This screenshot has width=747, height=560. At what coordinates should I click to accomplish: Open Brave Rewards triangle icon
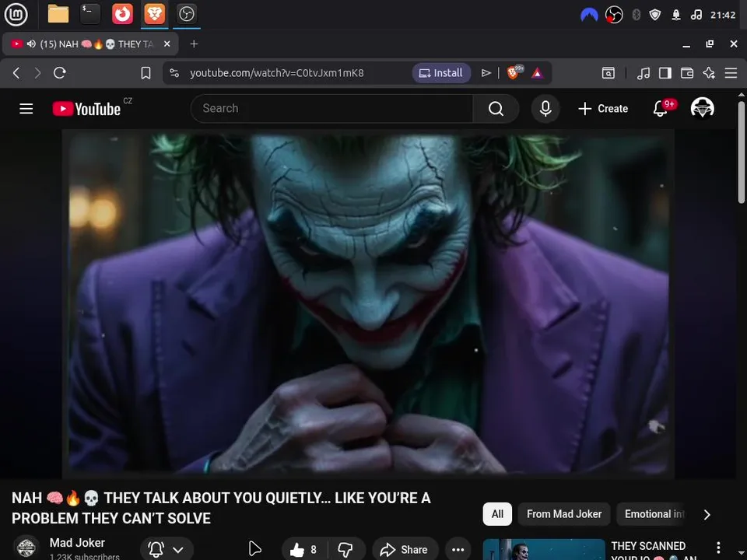pyautogui.click(x=538, y=73)
